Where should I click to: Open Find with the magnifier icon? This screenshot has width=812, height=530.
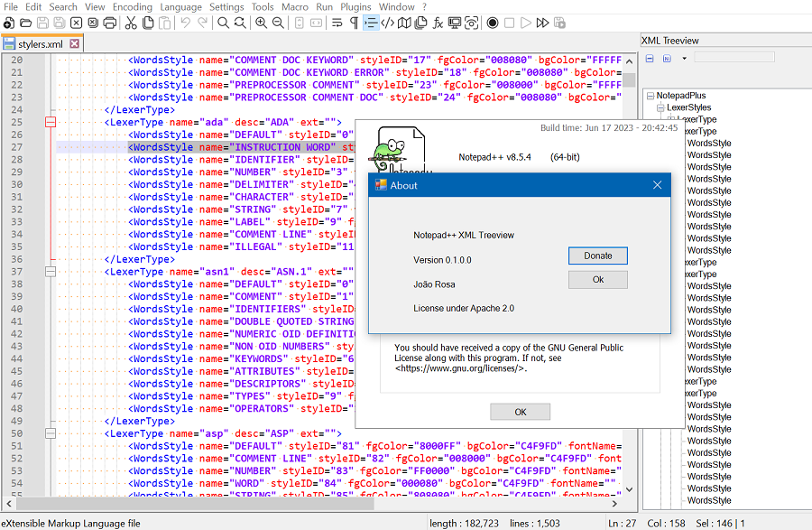(x=223, y=23)
